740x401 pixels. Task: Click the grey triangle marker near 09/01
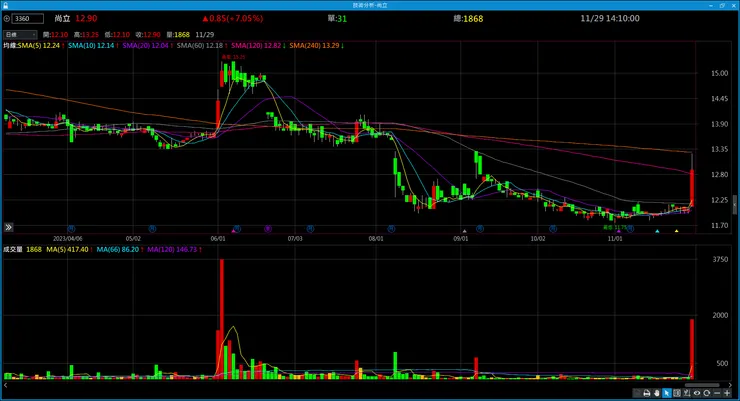464,231
